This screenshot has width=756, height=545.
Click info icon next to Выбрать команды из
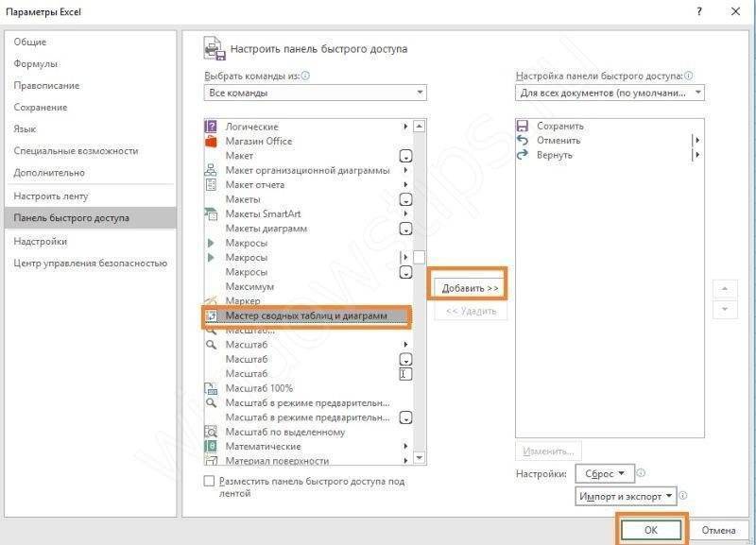[305, 76]
